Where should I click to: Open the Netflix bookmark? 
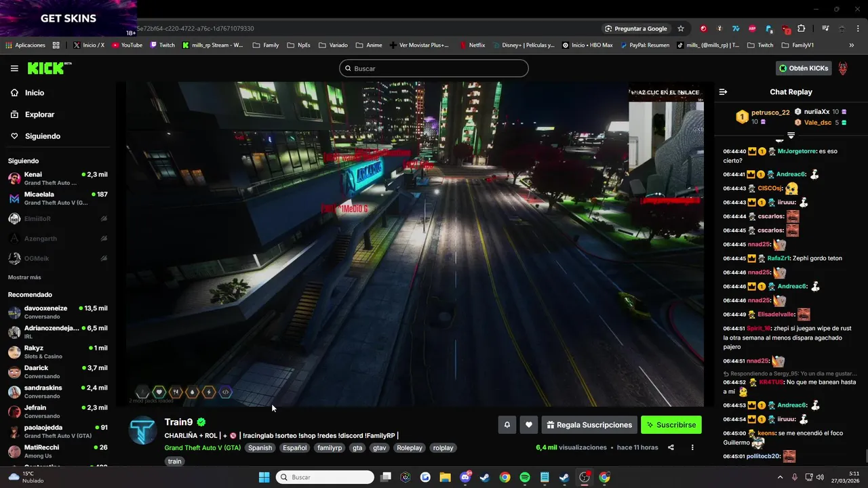click(473, 45)
